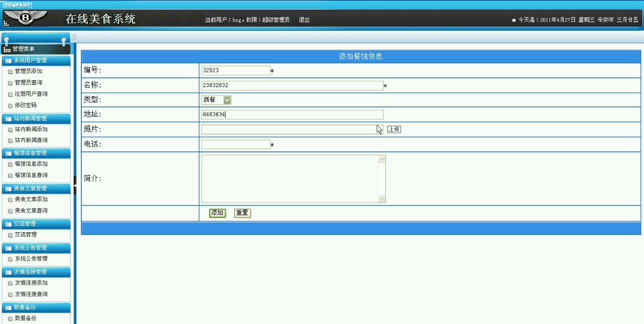Screen dimensions: 644x324
Task: Open 餐馆信息添加 page
Action: [31, 164]
